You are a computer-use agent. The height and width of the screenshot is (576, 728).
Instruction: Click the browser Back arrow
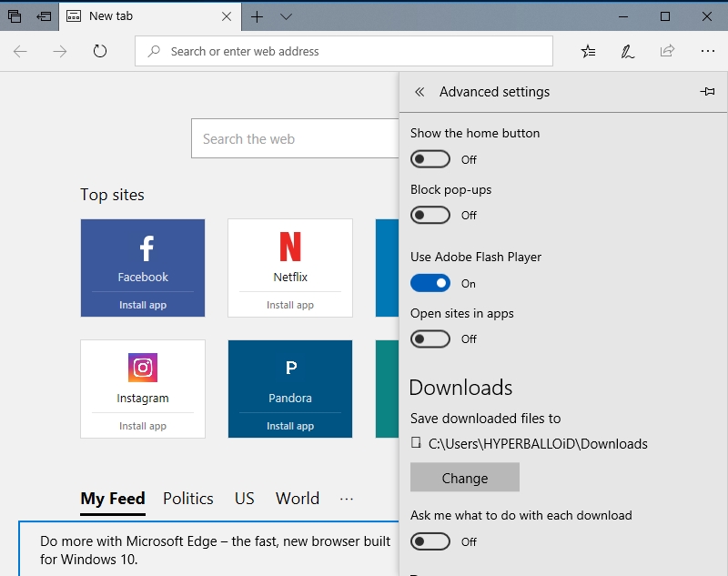(x=20, y=51)
